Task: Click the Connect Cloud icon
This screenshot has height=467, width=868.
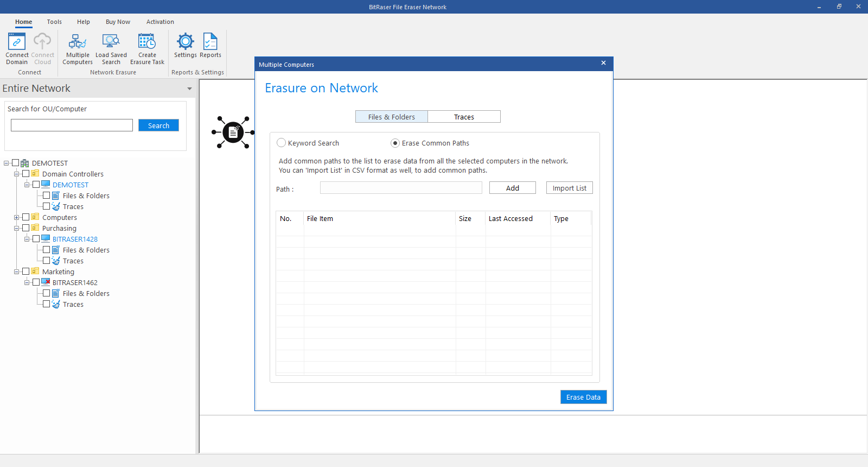Action: [x=42, y=41]
